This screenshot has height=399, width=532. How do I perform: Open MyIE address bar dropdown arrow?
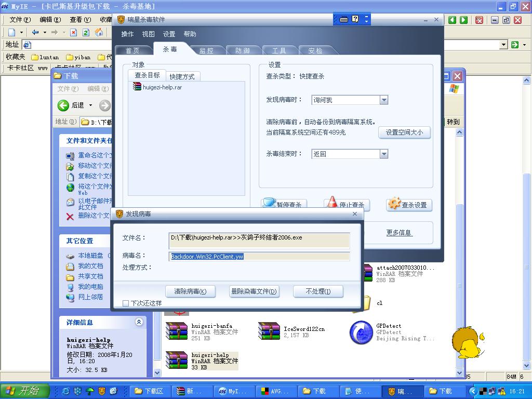pos(504,45)
